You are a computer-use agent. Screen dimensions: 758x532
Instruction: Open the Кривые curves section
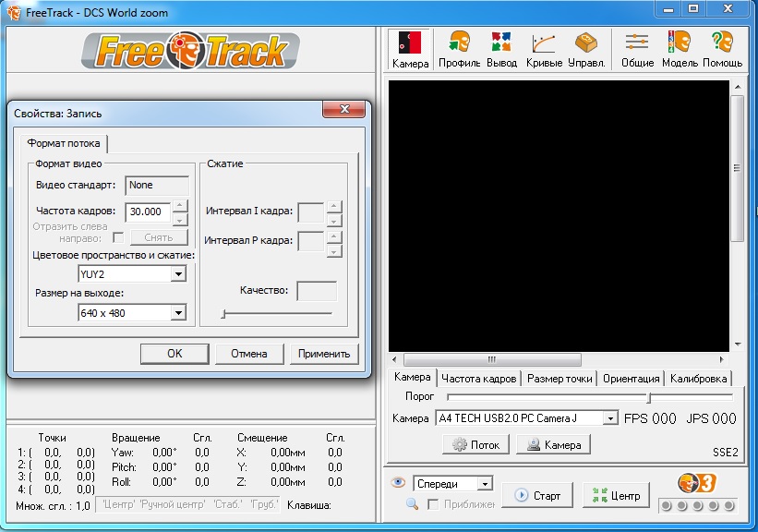[x=544, y=49]
